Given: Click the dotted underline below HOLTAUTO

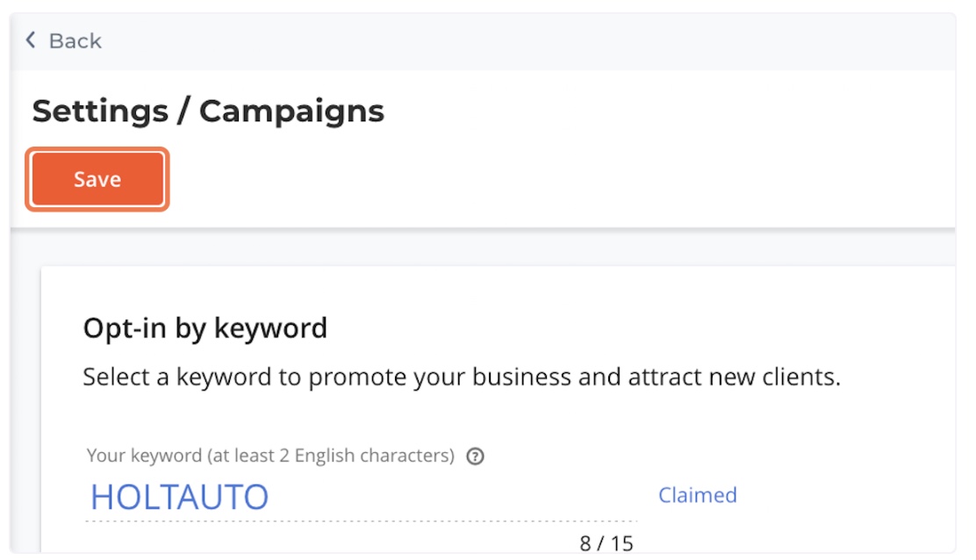Looking at the screenshot, I should [361, 521].
